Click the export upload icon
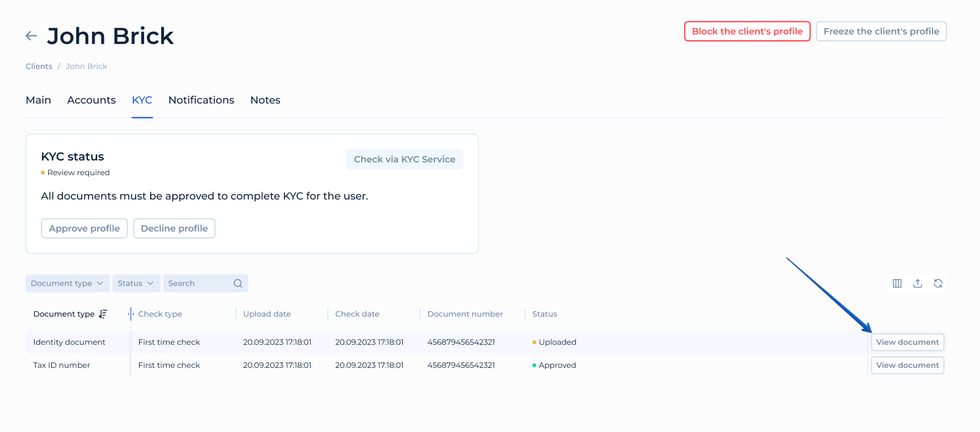Screen dimensions: 980x432 (x=917, y=283)
